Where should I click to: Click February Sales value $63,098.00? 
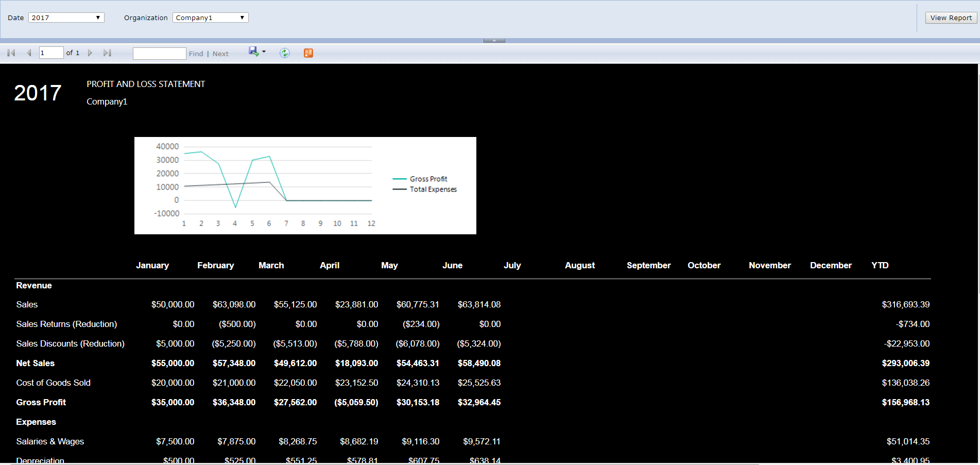pyautogui.click(x=234, y=304)
